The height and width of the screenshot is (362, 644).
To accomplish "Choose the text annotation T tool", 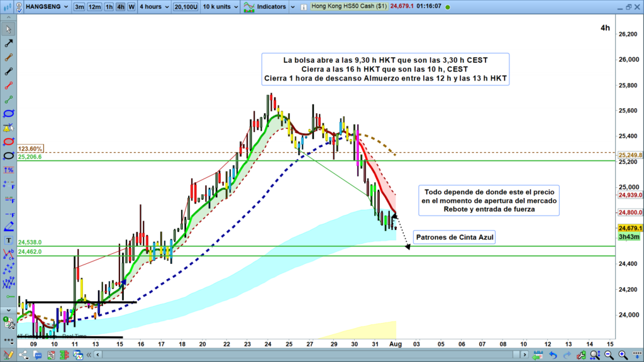I will [x=9, y=240].
